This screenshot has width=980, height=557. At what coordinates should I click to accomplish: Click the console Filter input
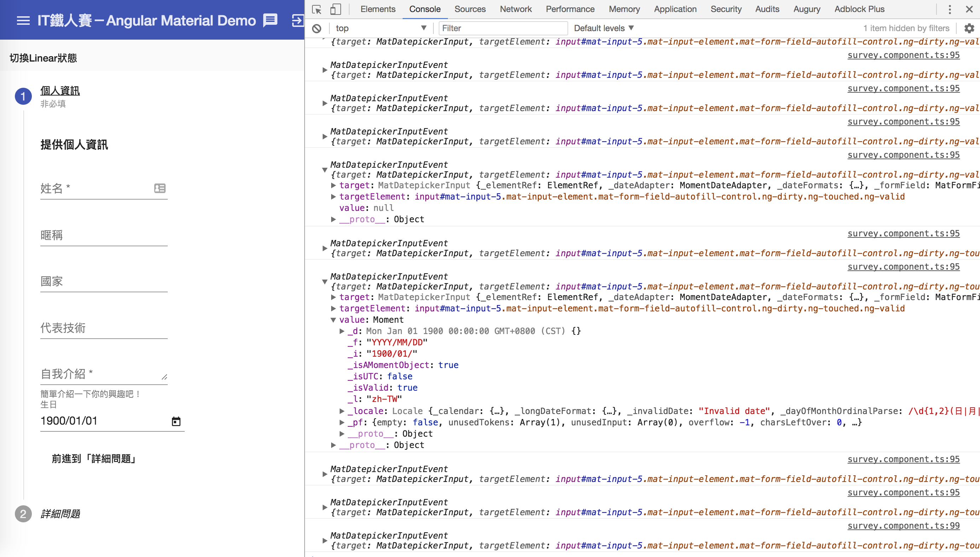(503, 28)
